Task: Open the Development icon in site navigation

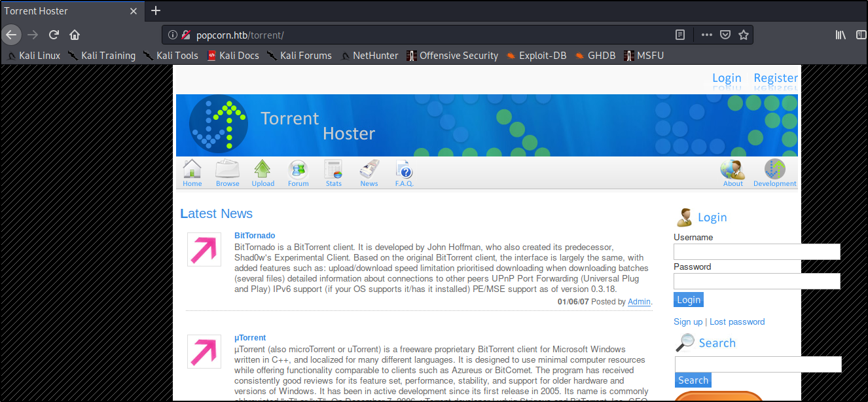Action: (775, 174)
